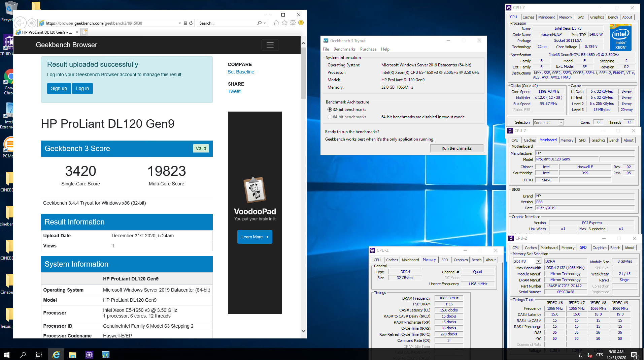Viewport: 644px width, 360px height.
Task: Open Geekbench File menu
Action: click(326, 49)
